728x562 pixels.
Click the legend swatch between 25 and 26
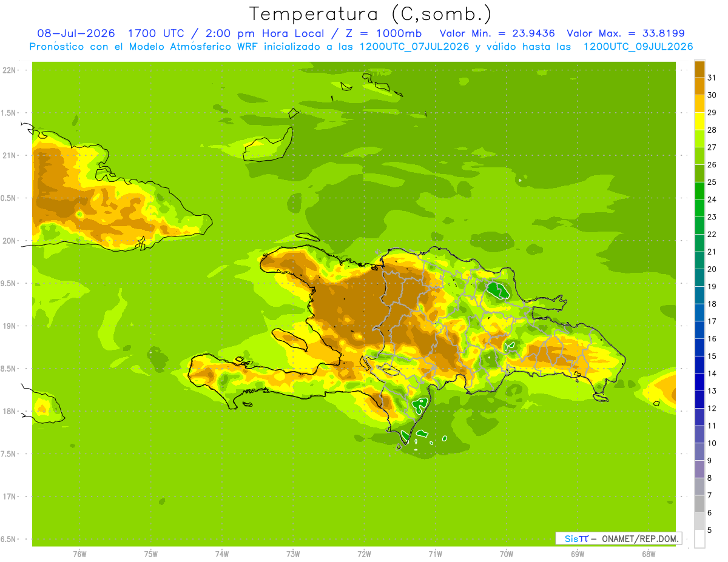699,173
